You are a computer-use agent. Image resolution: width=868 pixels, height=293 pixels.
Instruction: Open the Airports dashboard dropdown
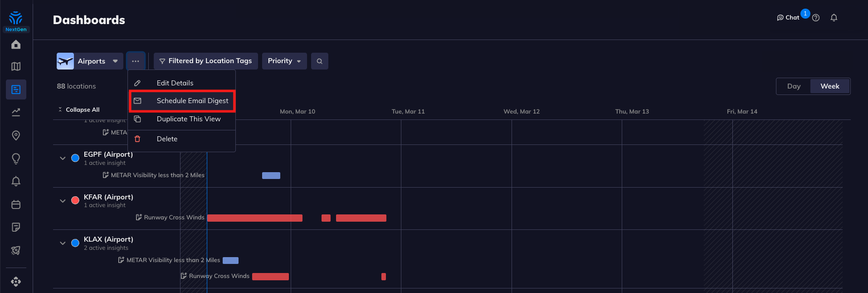[x=90, y=61]
